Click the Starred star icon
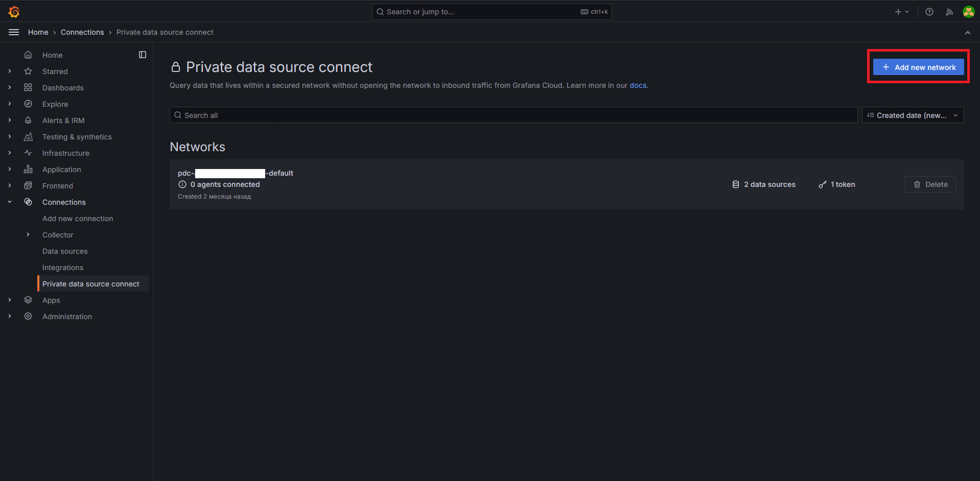 (x=28, y=71)
